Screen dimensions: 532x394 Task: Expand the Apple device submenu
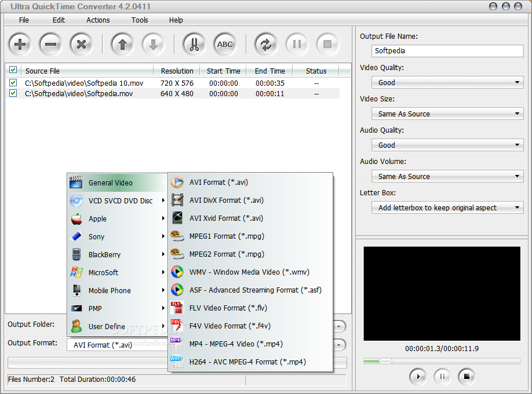coord(118,219)
